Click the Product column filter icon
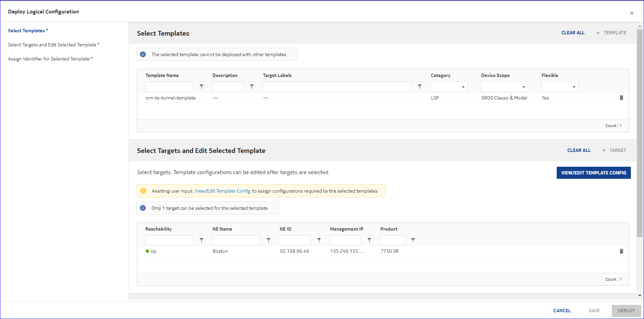Screen dimensions: 644x319 pyautogui.click(x=413, y=240)
